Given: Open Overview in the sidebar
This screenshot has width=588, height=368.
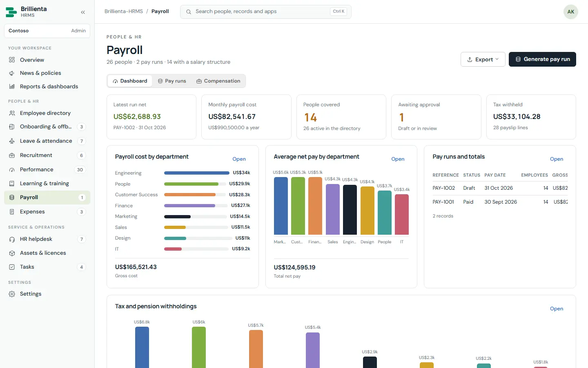Looking at the screenshot, I should [x=47, y=60].
